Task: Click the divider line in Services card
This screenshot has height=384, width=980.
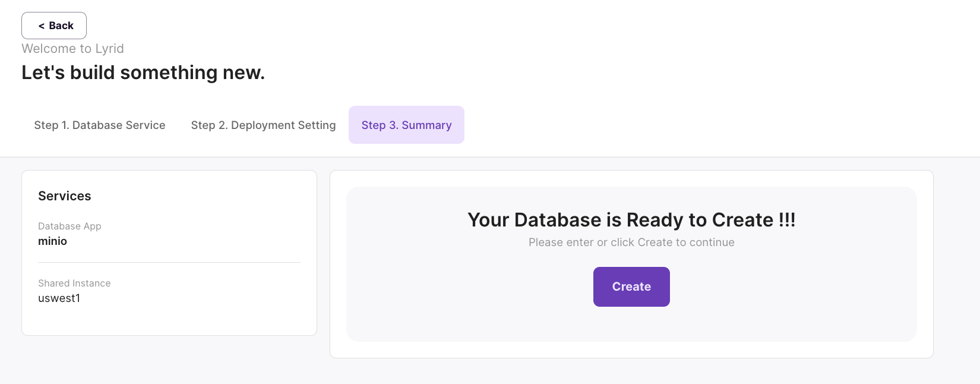Action: (x=169, y=262)
